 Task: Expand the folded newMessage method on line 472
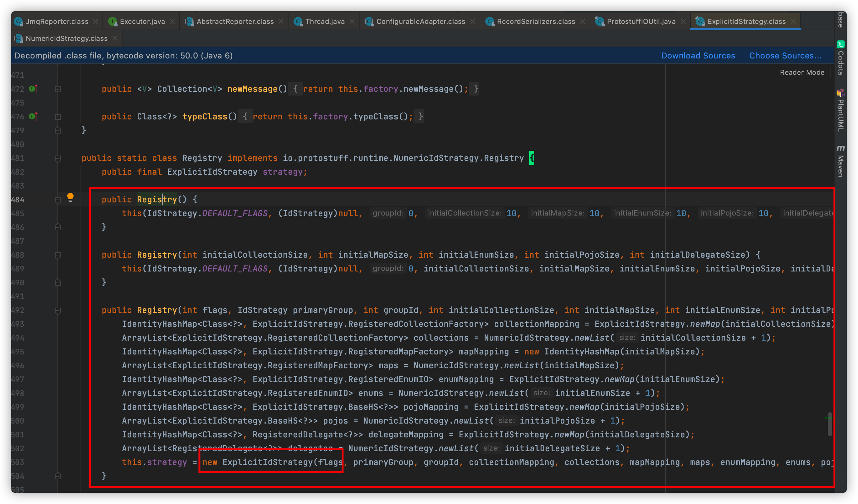[58, 89]
